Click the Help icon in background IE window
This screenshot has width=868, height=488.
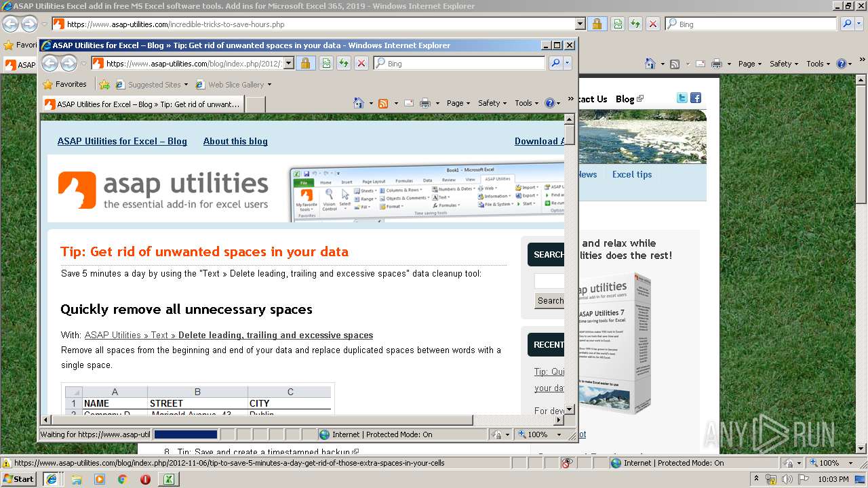841,64
